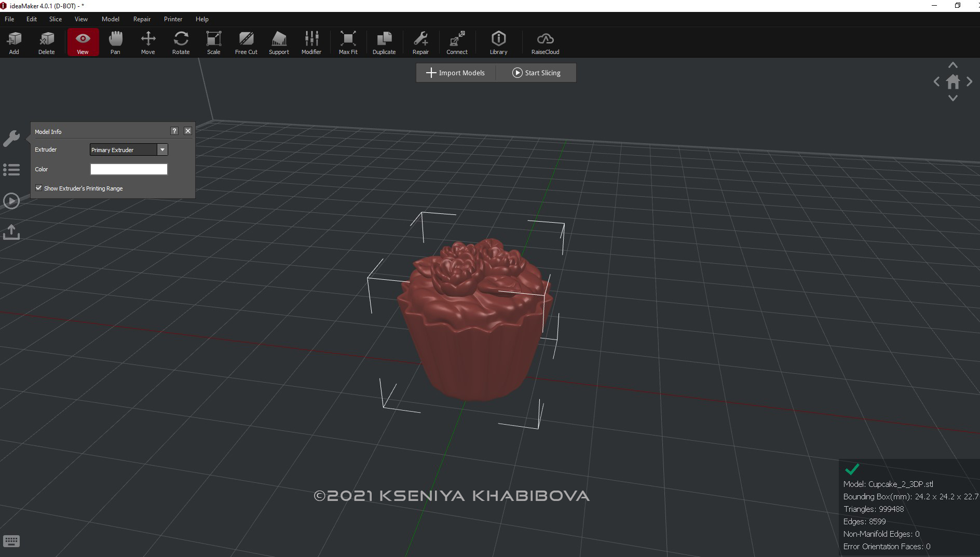Open the Printer menu
980x557 pixels.
coord(173,19)
